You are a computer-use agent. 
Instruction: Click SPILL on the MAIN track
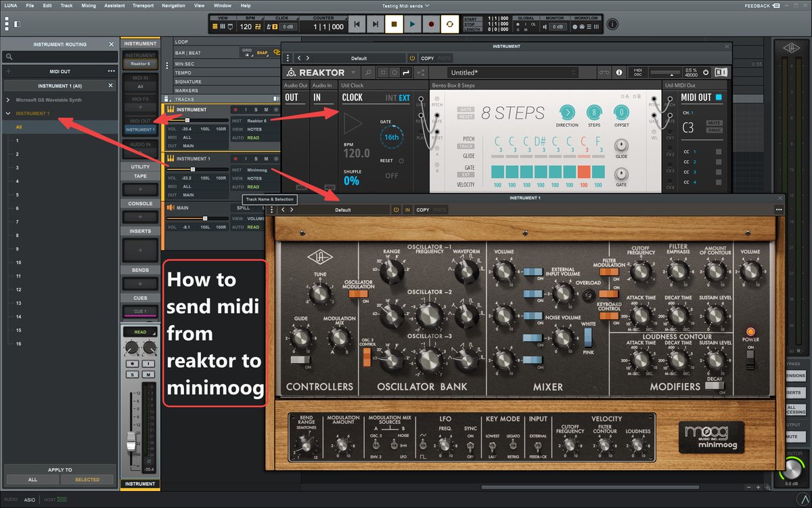pos(244,208)
